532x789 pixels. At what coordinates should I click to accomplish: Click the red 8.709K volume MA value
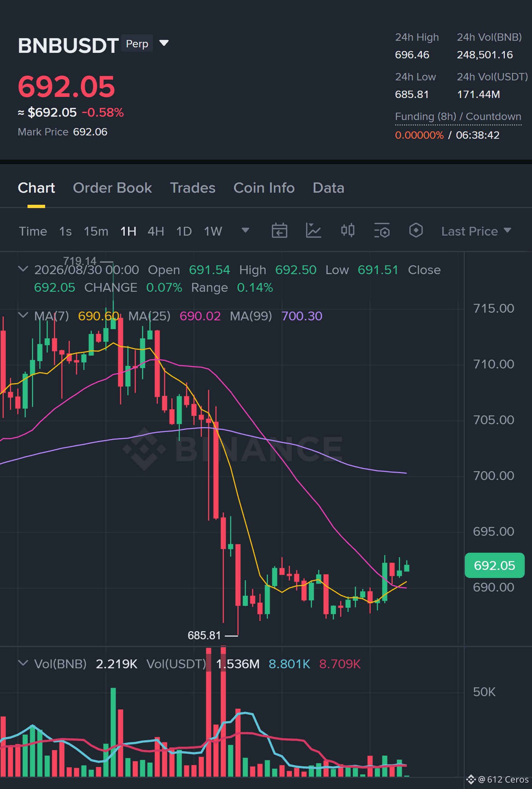point(340,664)
